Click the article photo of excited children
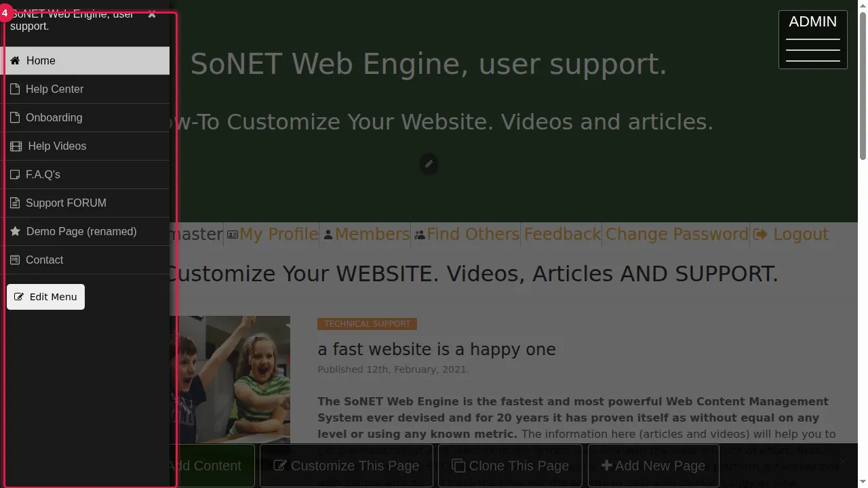Image resolution: width=868 pixels, height=488 pixels. coord(230,380)
